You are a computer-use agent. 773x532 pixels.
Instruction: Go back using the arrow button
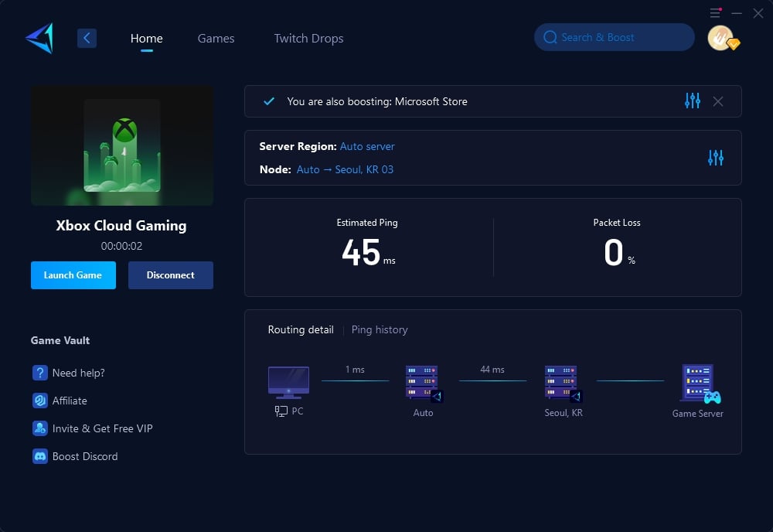[x=87, y=38]
